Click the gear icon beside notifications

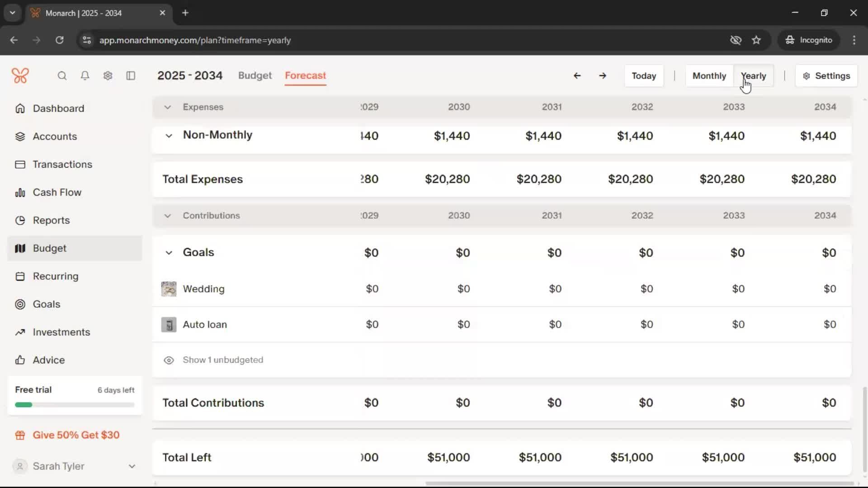(108, 75)
